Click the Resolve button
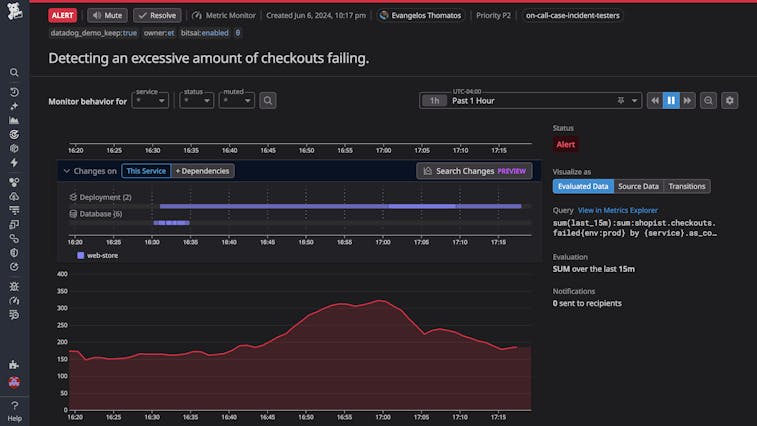Screen dimensions: 757x426 [x=157, y=16]
